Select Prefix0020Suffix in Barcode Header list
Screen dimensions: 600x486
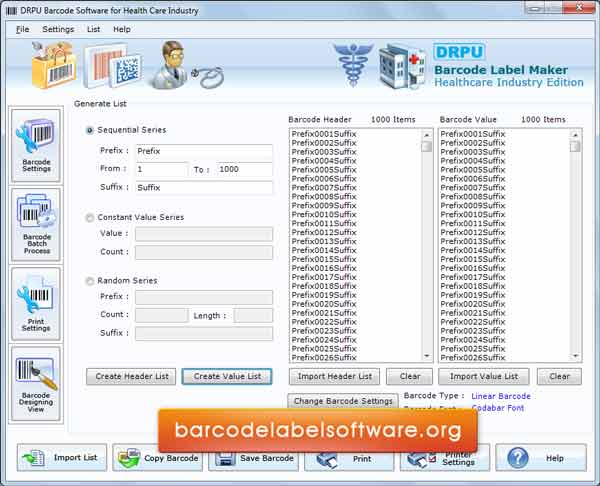324,304
